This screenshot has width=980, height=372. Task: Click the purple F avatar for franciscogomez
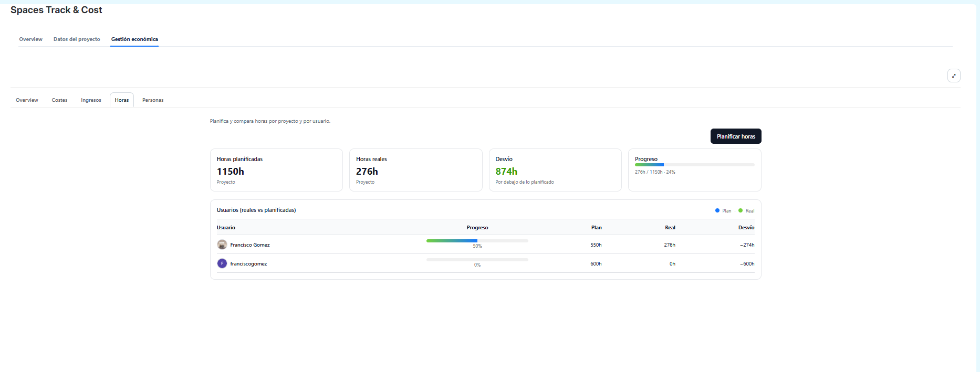222,263
